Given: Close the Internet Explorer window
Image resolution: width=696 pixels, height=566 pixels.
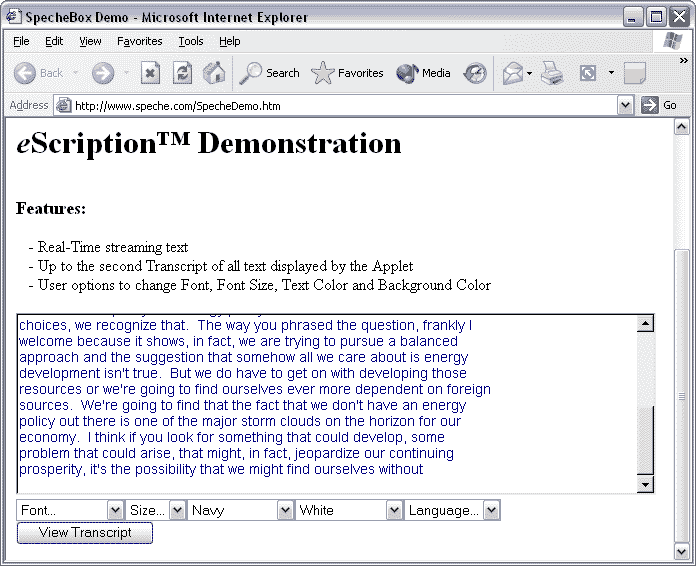Looking at the screenshot, I should 680,17.
